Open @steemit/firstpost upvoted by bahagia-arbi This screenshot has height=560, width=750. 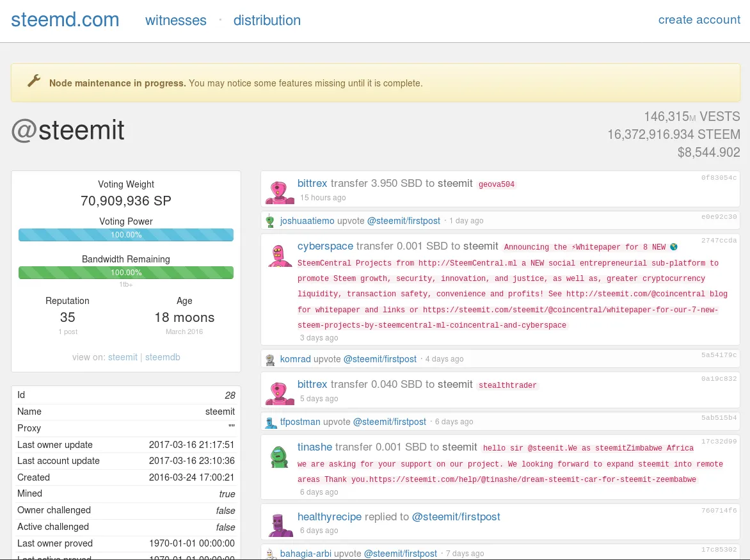pos(401,554)
